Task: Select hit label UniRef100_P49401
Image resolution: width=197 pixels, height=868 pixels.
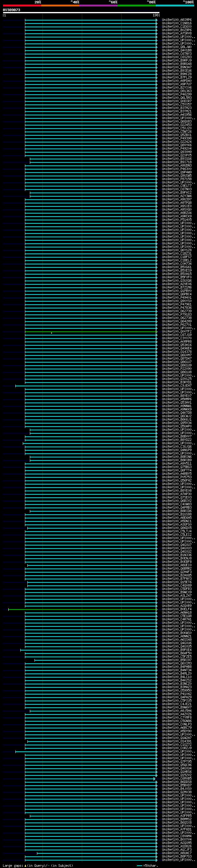Action: point(177,297)
